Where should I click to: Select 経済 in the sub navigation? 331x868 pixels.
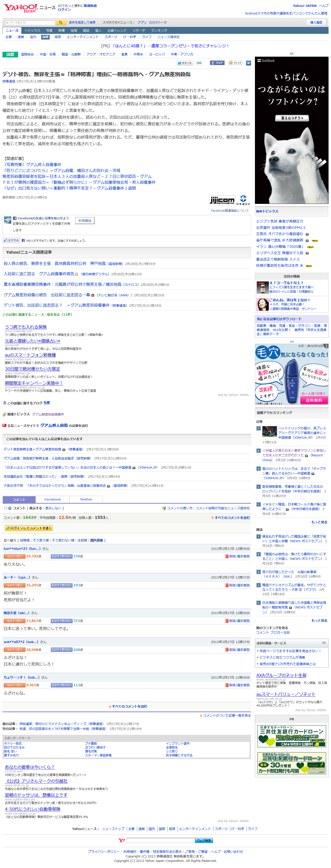[58, 37]
